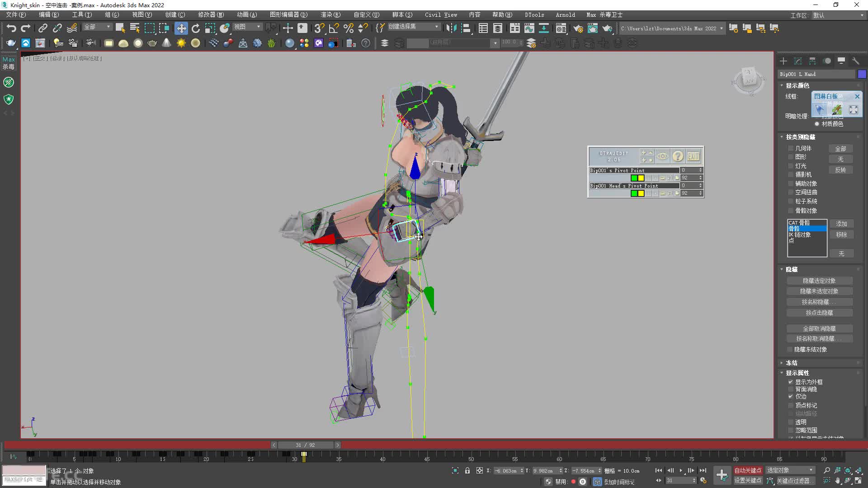The width and height of the screenshot is (868, 488).
Task: Toggle the 3D Snaps icon
Action: point(319,28)
